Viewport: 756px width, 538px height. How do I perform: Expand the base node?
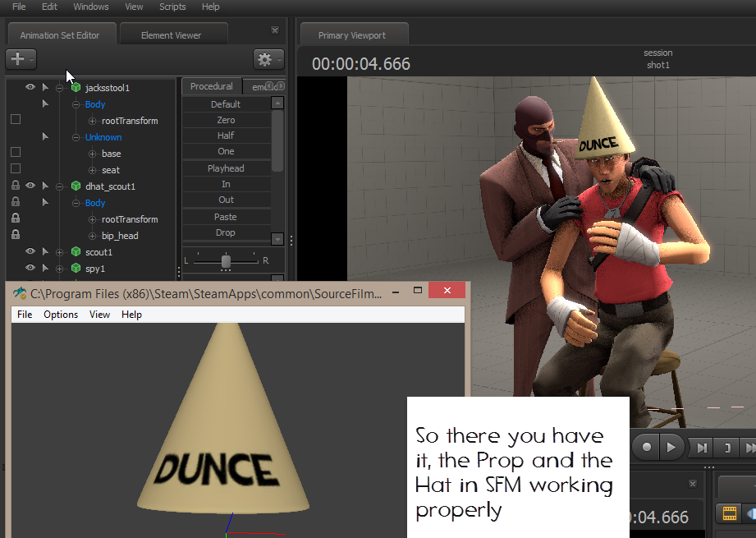click(92, 154)
